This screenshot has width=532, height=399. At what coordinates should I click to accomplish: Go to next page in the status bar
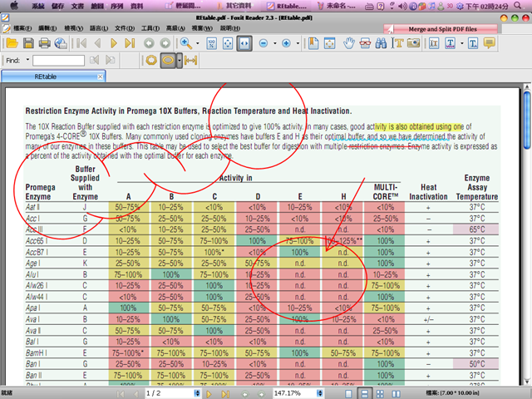(x=209, y=394)
